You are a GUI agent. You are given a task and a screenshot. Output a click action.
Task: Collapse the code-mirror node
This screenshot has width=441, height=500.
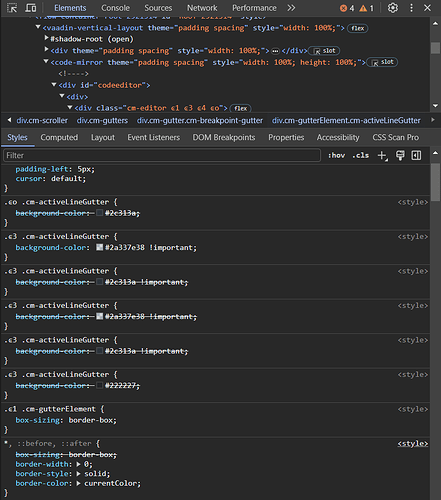(46, 62)
